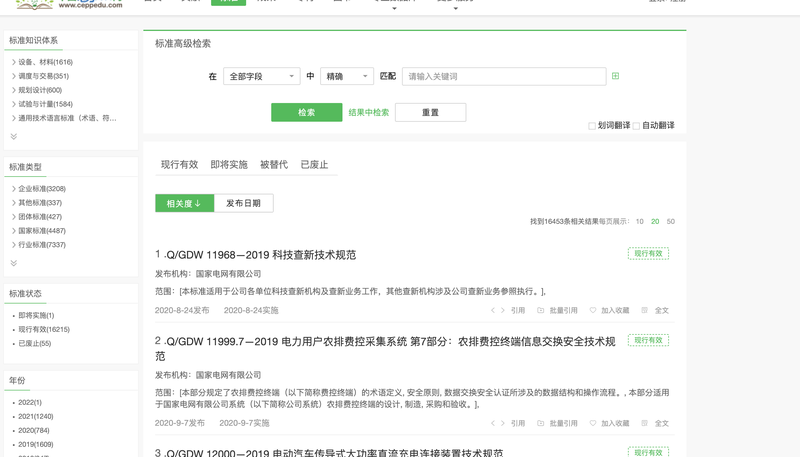This screenshot has height=457, width=800.
Task: Click 批量引用 text for Q/GDW 11999.7—2019
Action: click(x=563, y=423)
